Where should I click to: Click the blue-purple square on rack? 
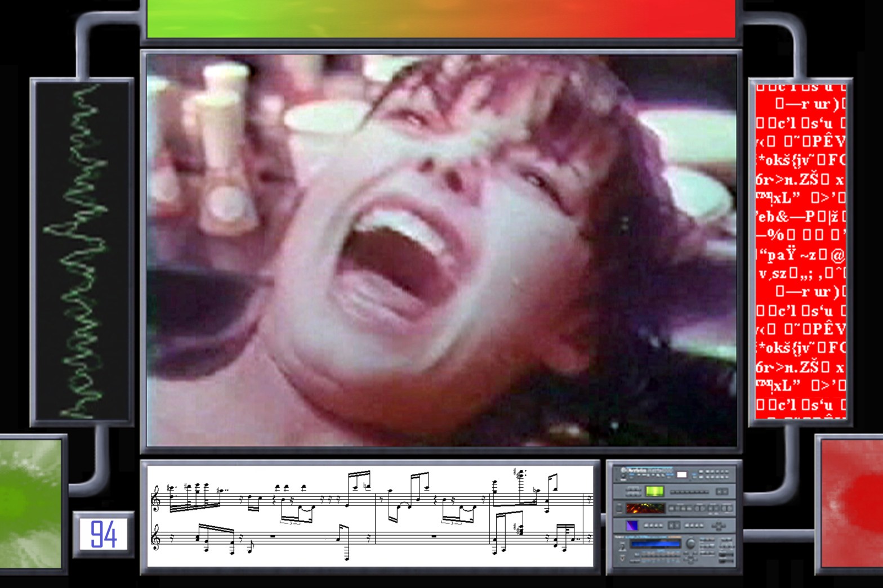coord(632,526)
